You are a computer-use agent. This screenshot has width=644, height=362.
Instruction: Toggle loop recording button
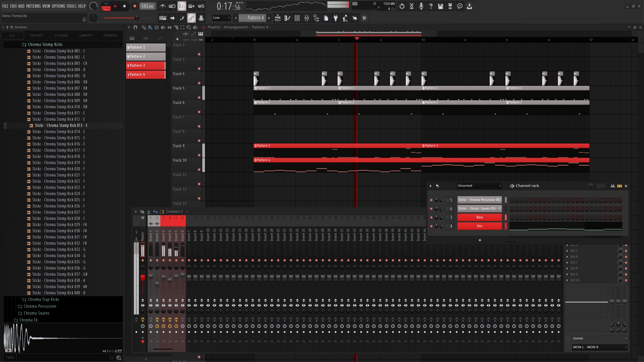point(201,6)
